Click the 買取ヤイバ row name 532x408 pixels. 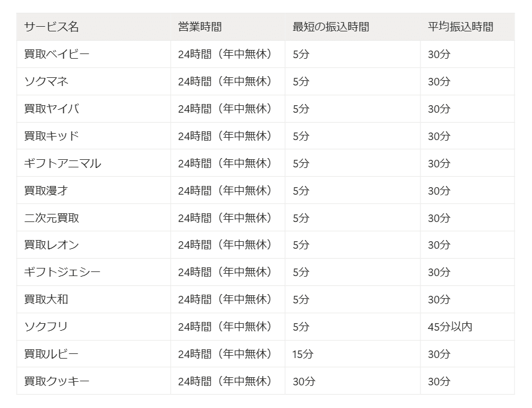(x=51, y=109)
